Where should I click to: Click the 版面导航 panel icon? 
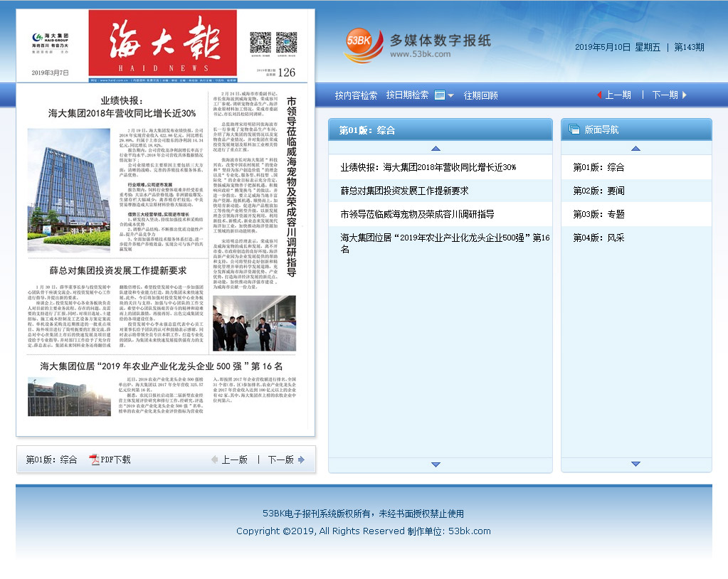click(x=574, y=129)
